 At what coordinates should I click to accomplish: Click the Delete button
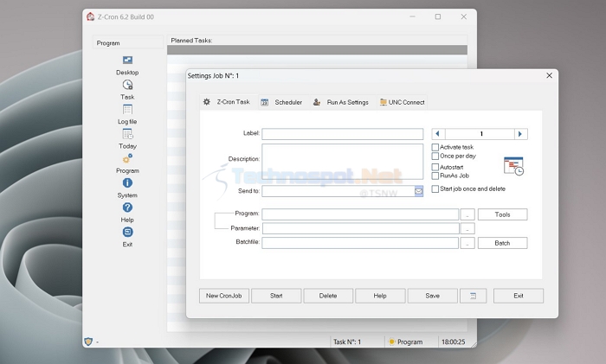tap(328, 296)
